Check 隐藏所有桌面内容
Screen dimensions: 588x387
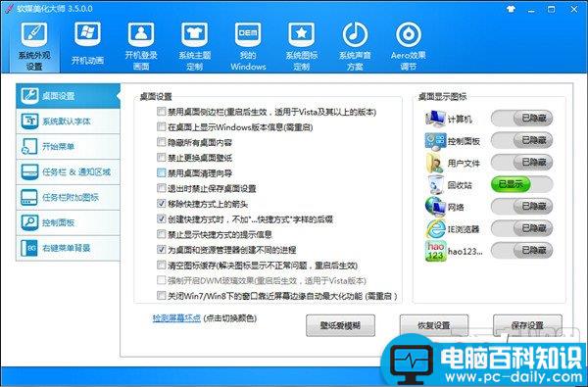[162, 142]
